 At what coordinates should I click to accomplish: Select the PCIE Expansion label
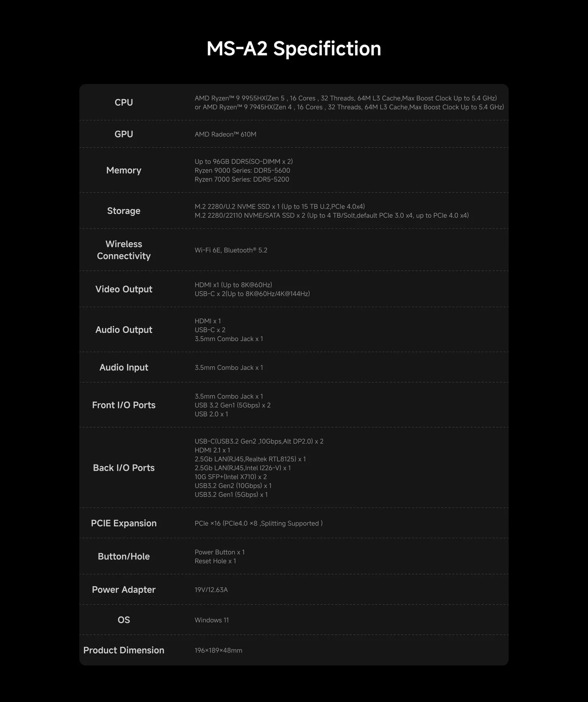[x=124, y=523]
